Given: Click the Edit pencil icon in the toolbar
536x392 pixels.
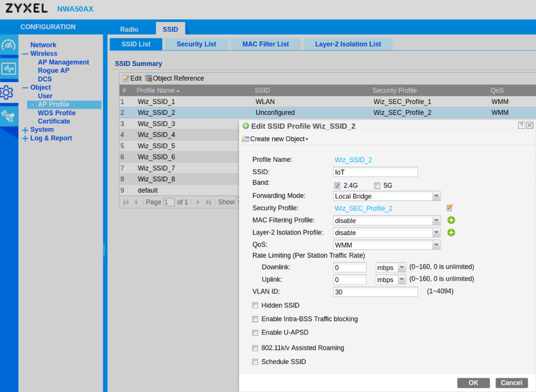Looking at the screenshot, I should (126, 78).
